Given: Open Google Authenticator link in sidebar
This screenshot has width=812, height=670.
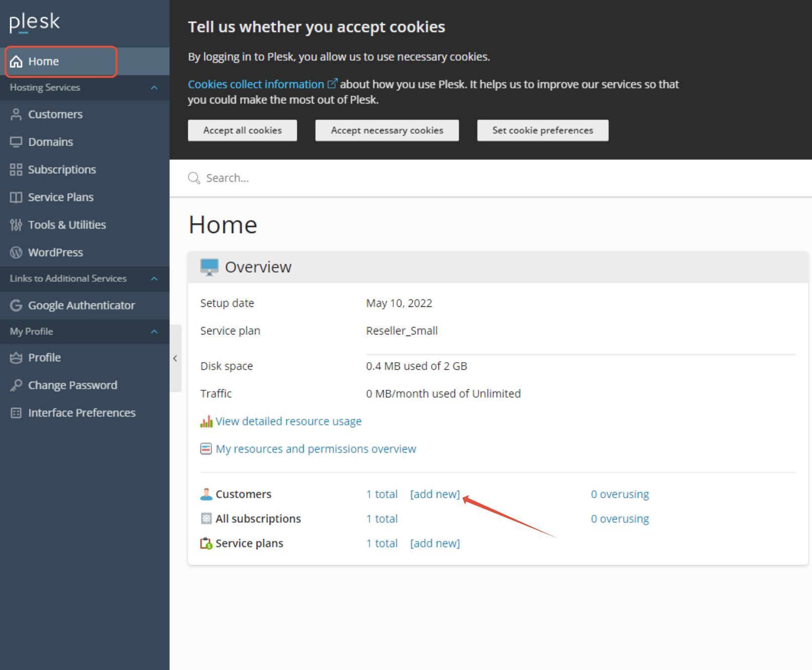Looking at the screenshot, I should coord(84,305).
